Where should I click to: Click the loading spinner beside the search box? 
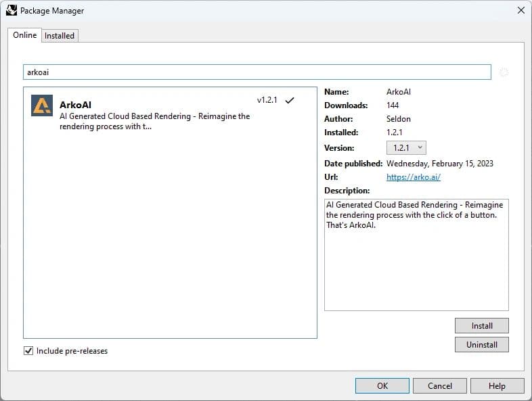(x=504, y=72)
